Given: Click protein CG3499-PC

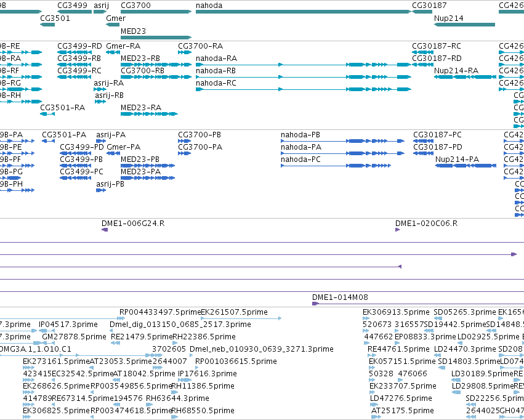Looking at the screenshot, I should (75, 178).
